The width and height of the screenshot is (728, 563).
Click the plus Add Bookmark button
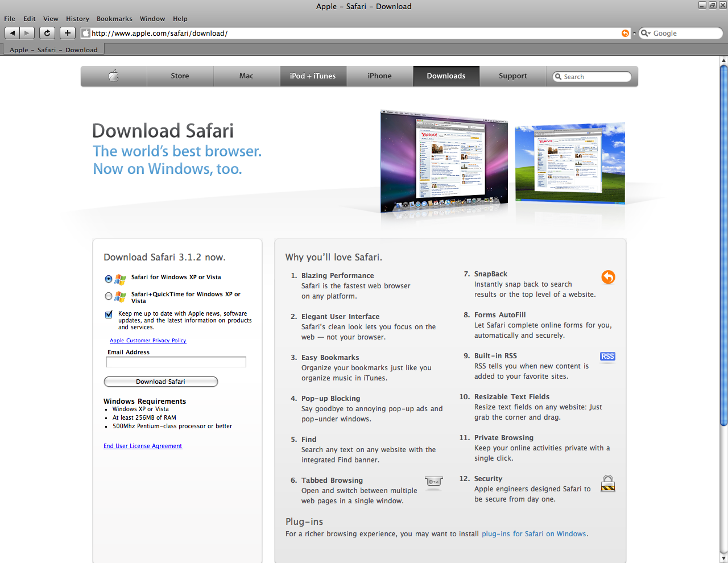(x=67, y=33)
